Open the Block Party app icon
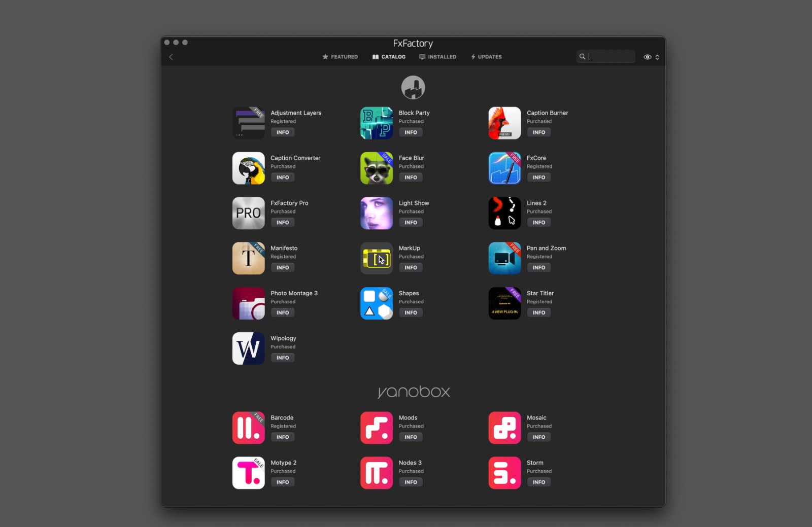The height and width of the screenshot is (527, 812). pyautogui.click(x=377, y=123)
